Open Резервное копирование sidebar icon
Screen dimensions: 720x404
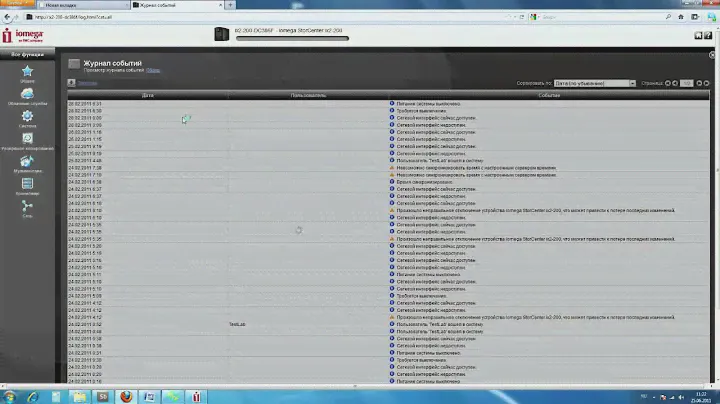pyautogui.click(x=27, y=140)
